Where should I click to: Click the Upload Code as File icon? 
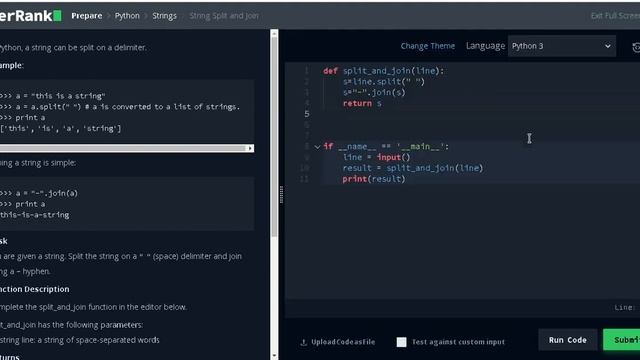tap(303, 342)
